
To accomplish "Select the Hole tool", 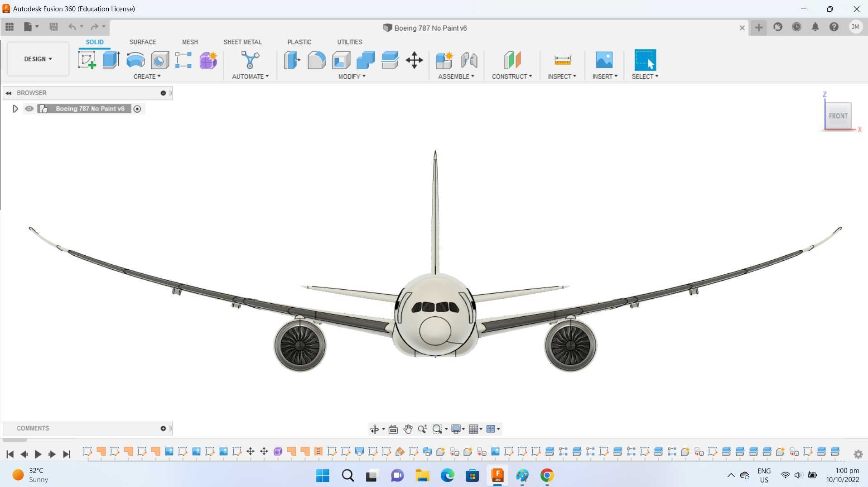I will [x=159, y=60].
